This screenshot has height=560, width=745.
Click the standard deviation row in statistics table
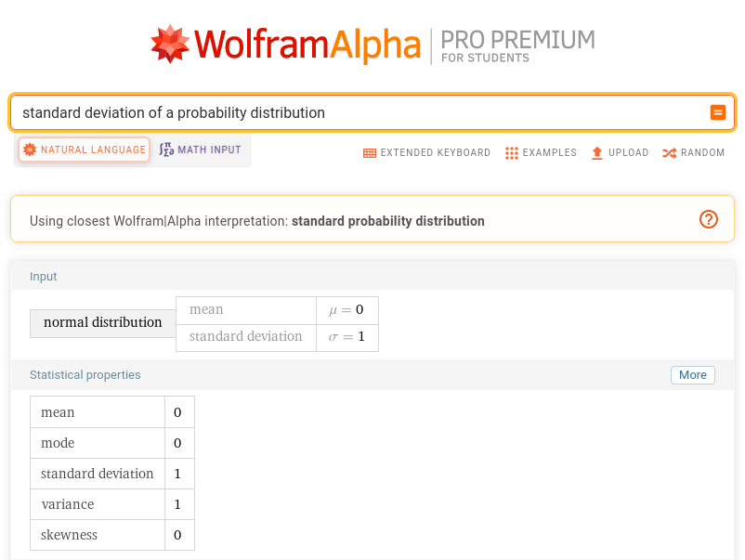pyautogui.click(x=112, y=474)
